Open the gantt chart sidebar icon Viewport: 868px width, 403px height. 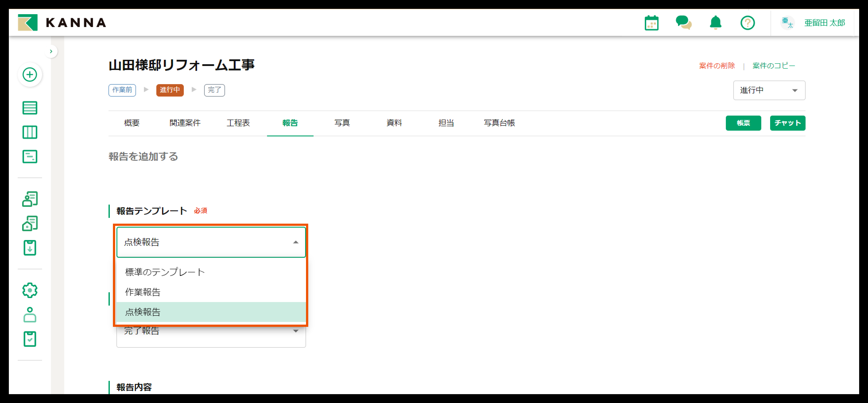tap(30, 156)
